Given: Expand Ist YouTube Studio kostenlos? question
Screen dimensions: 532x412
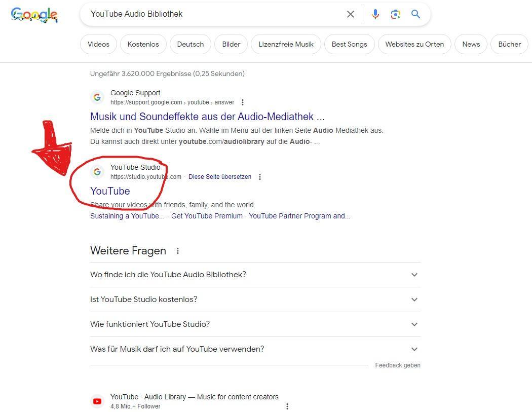Looking at the screenshot, I should (255, 299).
